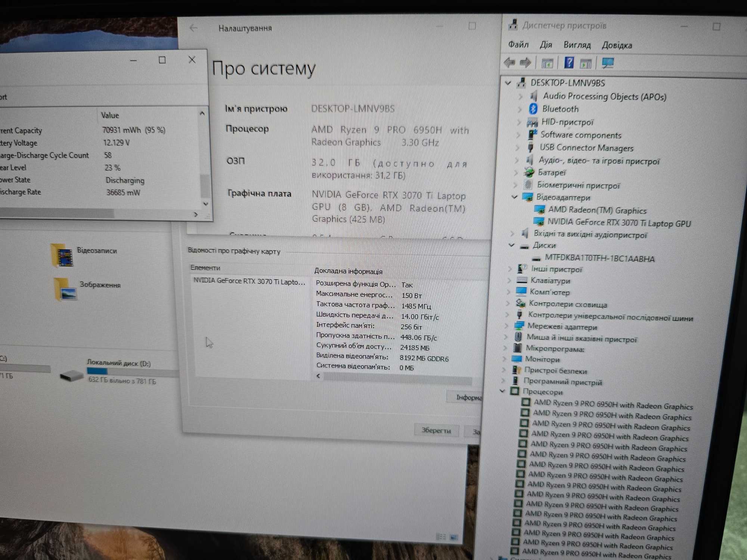This screenshot has width=747, height=560.
Task: Click the back arrow in Налаштування window
Action: point(193,28)
